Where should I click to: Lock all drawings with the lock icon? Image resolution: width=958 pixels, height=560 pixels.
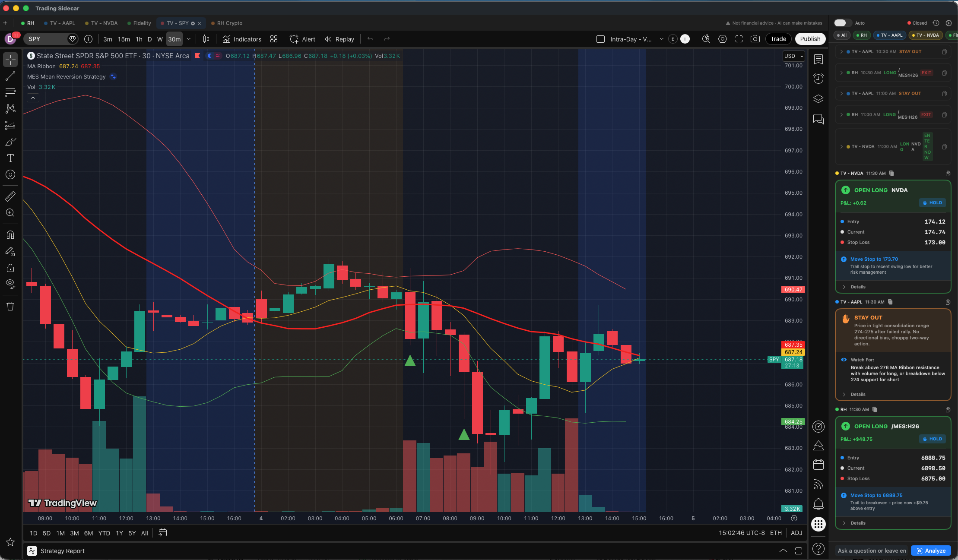point(10,268)
